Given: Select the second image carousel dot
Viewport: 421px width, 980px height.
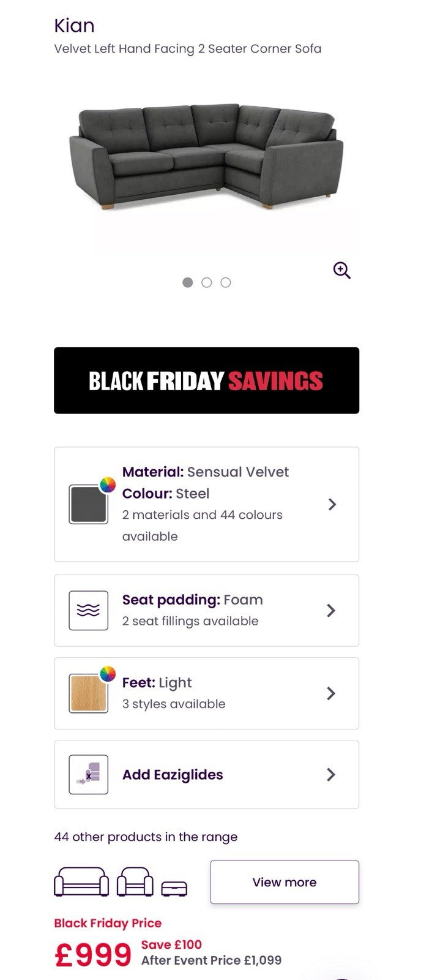Looking at the screenshot, I should 207,282.
